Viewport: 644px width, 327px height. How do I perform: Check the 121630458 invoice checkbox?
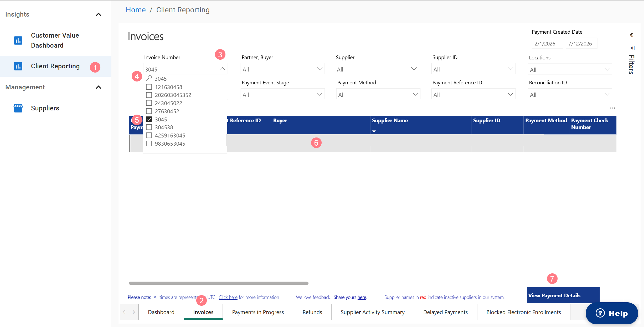coord(149,87)
